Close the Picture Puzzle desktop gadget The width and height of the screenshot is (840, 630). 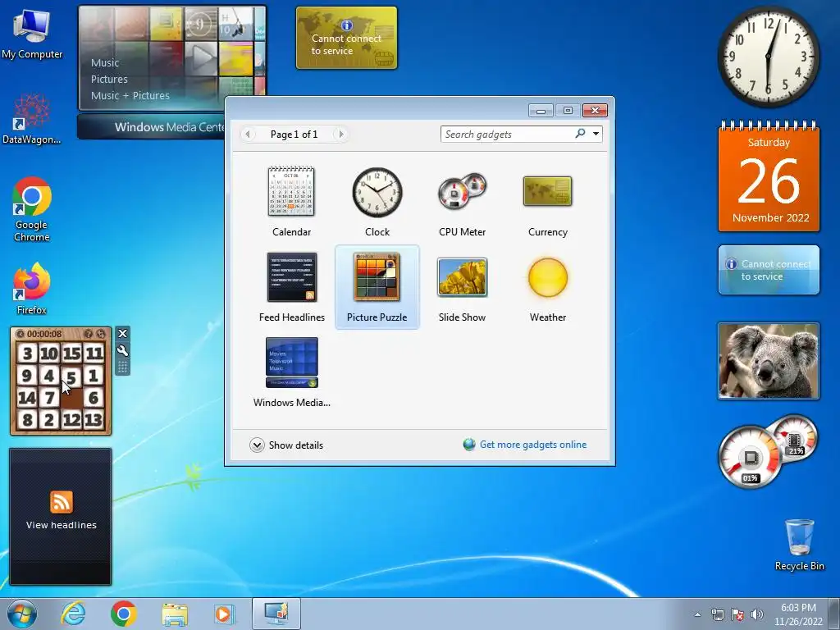pyautogui.click(x=123, y=334)
